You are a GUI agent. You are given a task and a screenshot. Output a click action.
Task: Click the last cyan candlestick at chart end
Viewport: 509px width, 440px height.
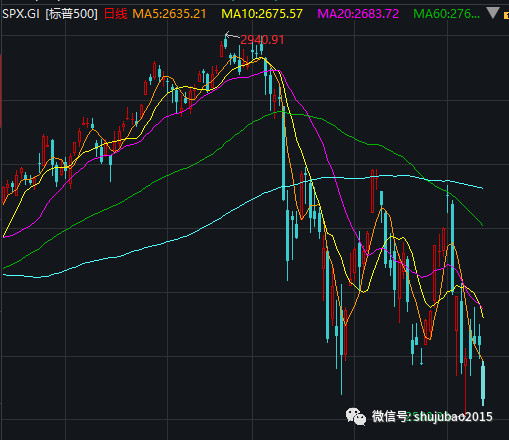pos(483,383)
